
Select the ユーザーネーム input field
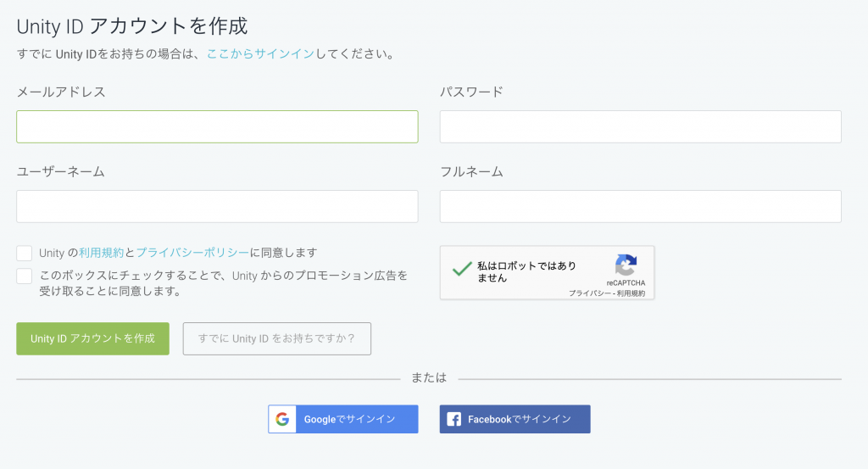pos(217,206)
